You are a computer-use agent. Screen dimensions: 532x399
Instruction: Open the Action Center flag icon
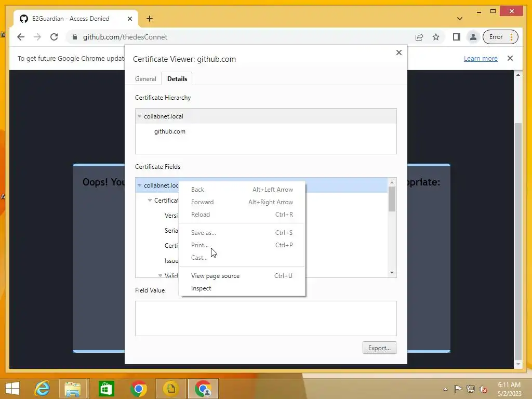tap(458, 389)
